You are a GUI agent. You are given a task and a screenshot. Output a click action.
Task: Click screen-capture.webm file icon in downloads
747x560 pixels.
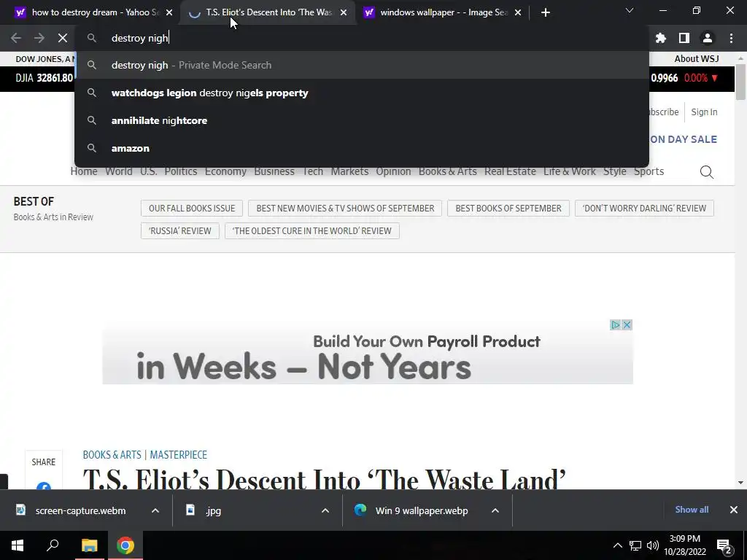tap(20, 510)
